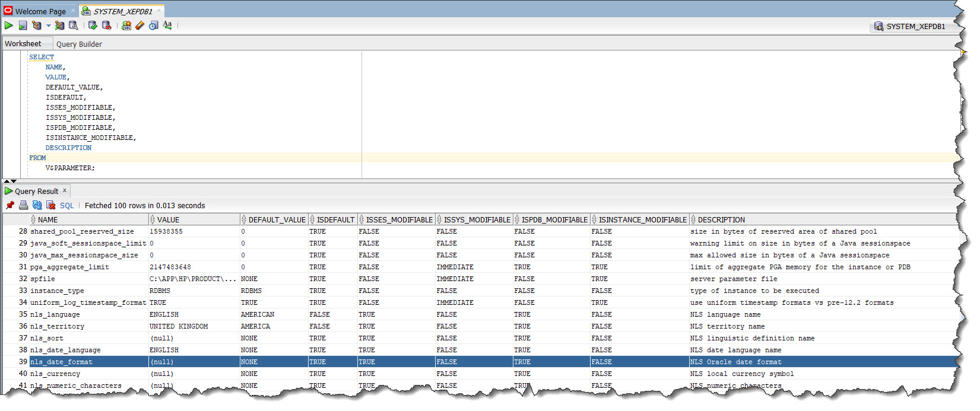Click the SELECT keyword in the editor
The width and height of the screenshot is (980, 411).
click(x=42, y=57)
